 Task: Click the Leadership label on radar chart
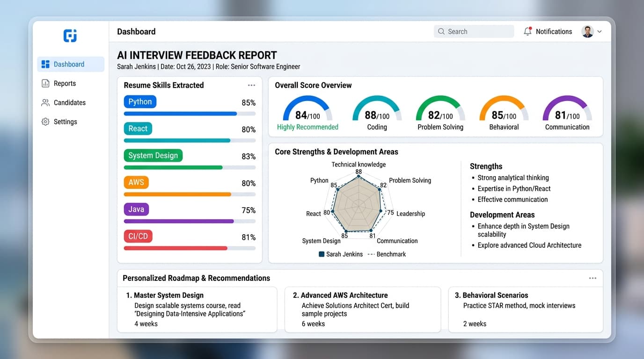pos(410,214)
